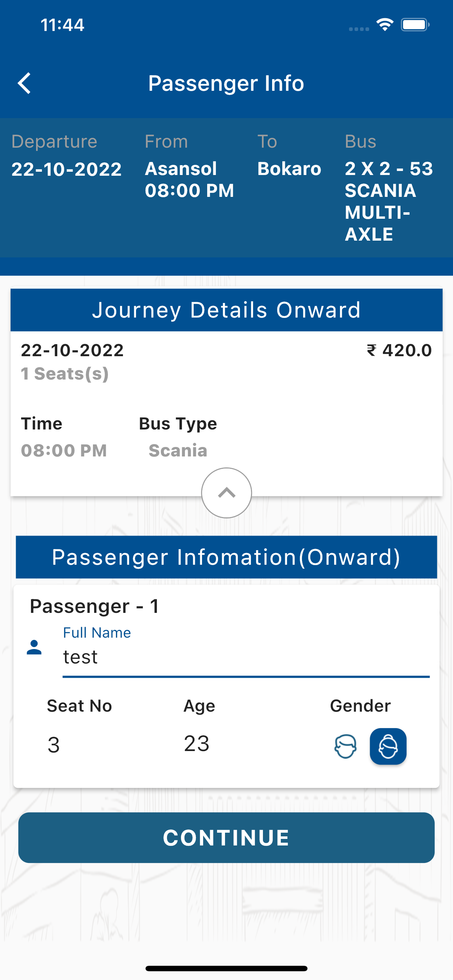The height and width of the screenshot is (980, 453).
Task: Tap the Seat No value 3
Action: (x=54, y=744)
